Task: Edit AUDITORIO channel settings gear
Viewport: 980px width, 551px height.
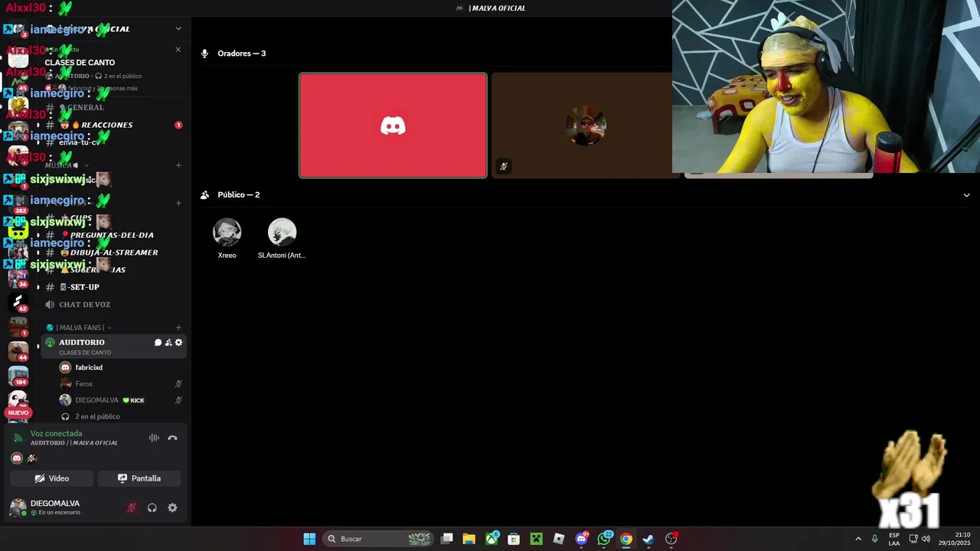Action: point(178,343)
